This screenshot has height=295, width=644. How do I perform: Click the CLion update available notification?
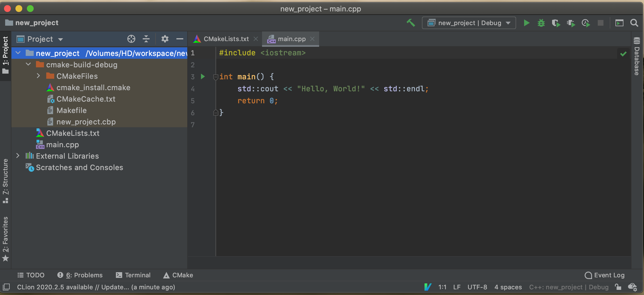coord(96,287)
